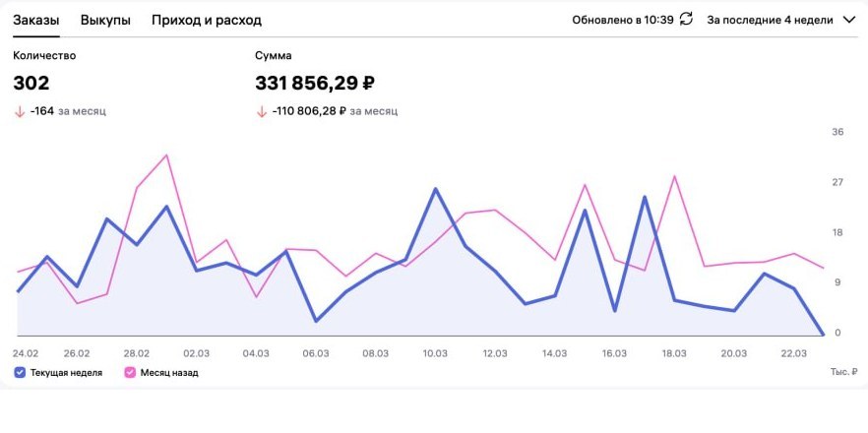Click the Сумма label

pos(274,55)
